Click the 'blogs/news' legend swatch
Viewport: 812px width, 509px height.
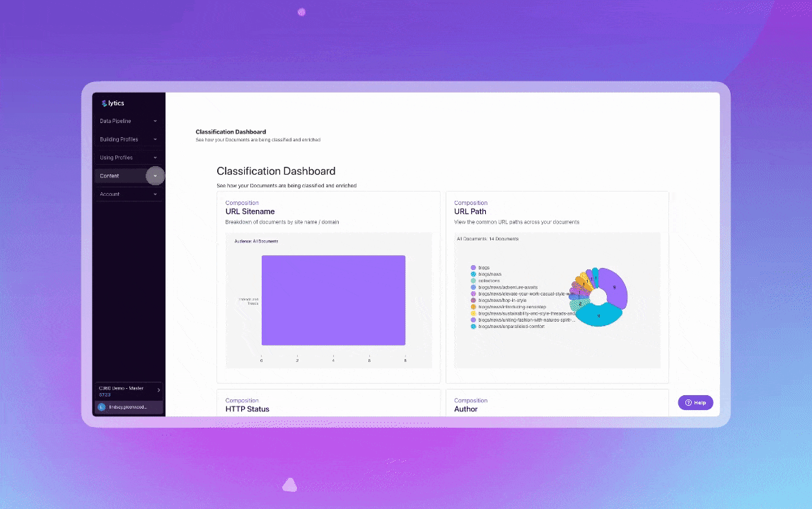(x=473, y=274)
